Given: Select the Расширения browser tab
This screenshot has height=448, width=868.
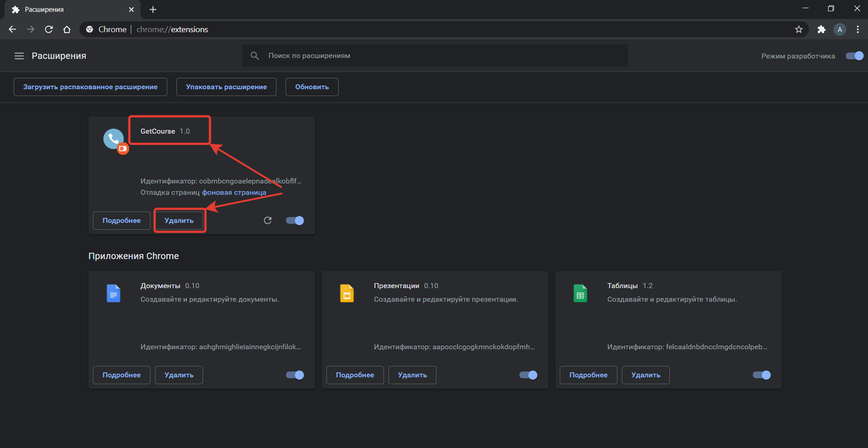Looking at the screenshot, I should [x=72, y=9].
